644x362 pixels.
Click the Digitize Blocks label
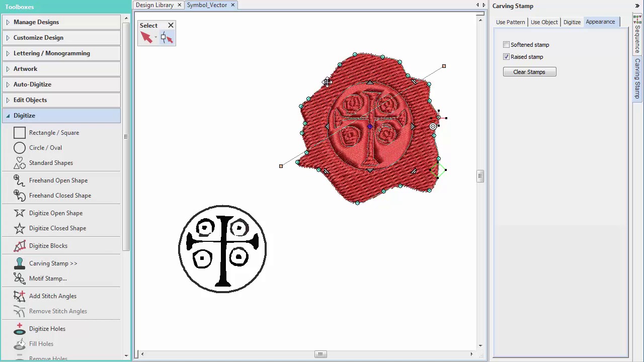coord(48,246)
